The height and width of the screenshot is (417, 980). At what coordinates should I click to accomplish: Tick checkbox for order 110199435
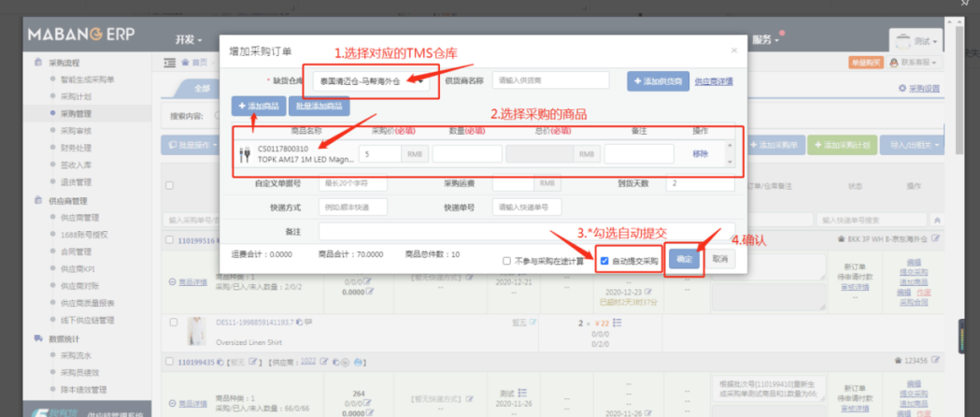pyautogui.click(x=170, y=361)
